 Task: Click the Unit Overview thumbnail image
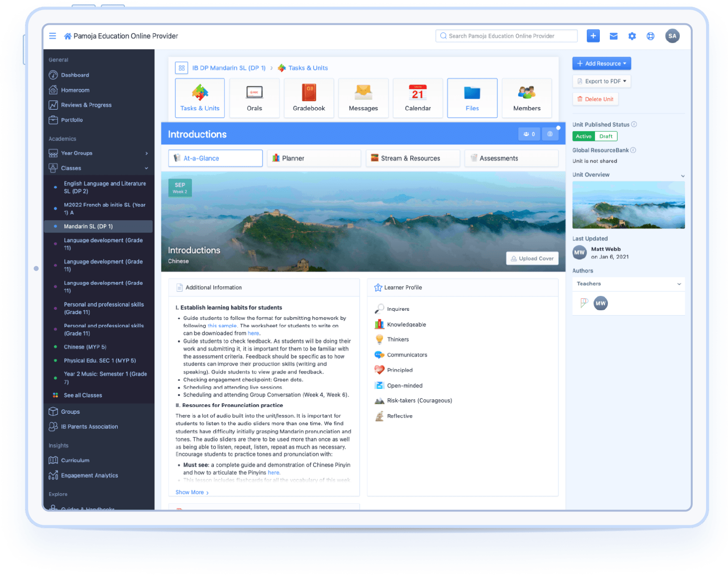point(629,205)
